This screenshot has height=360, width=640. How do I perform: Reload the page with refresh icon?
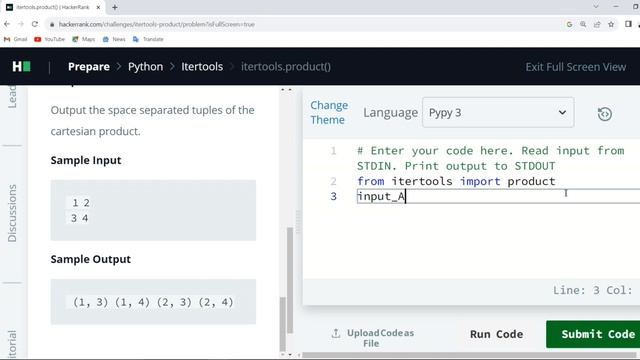point(35,24)
